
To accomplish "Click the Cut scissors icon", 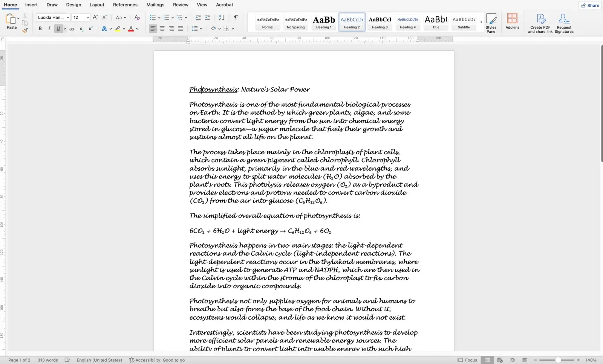I will (25, 16).
